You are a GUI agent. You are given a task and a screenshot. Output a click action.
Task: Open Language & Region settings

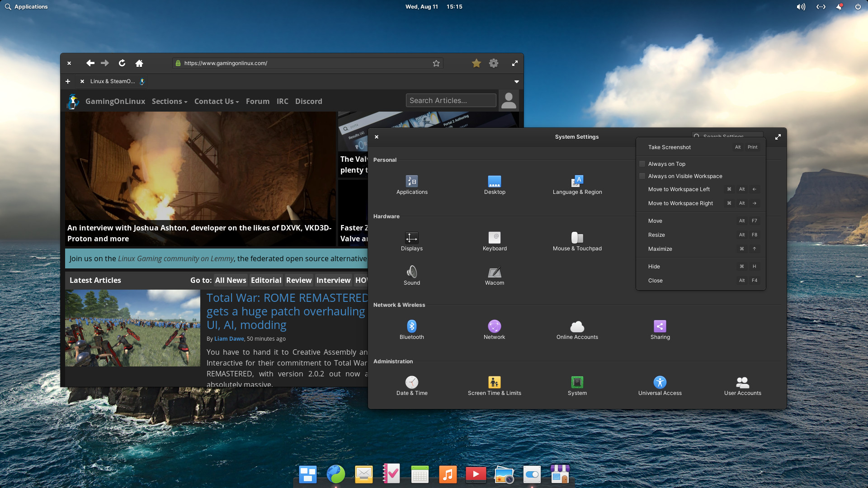(577, 185)
